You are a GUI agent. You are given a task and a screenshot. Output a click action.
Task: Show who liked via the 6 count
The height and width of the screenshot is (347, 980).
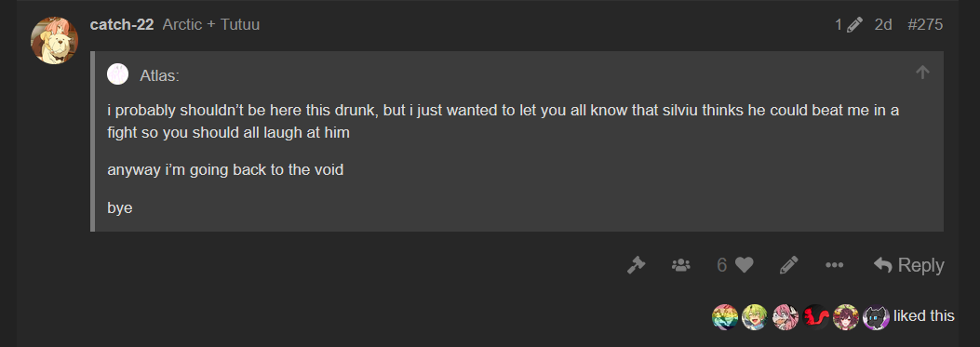(x=722, y=265)
